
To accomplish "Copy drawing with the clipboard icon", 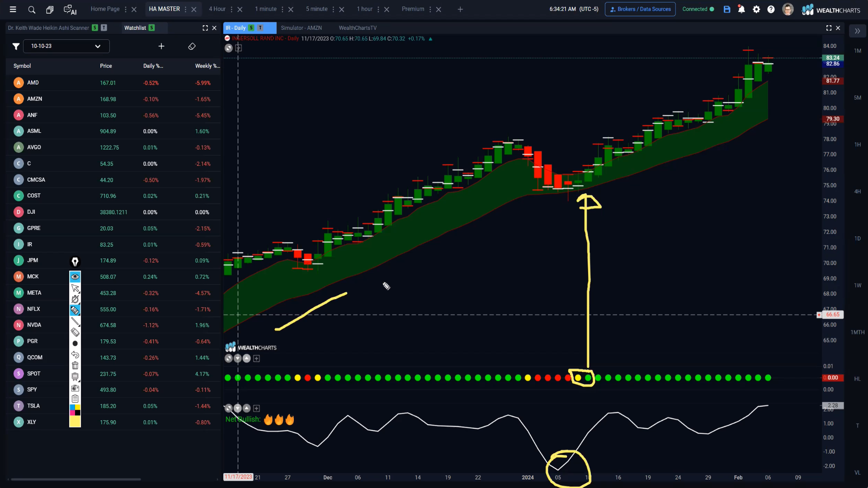I will click(75, 399).
